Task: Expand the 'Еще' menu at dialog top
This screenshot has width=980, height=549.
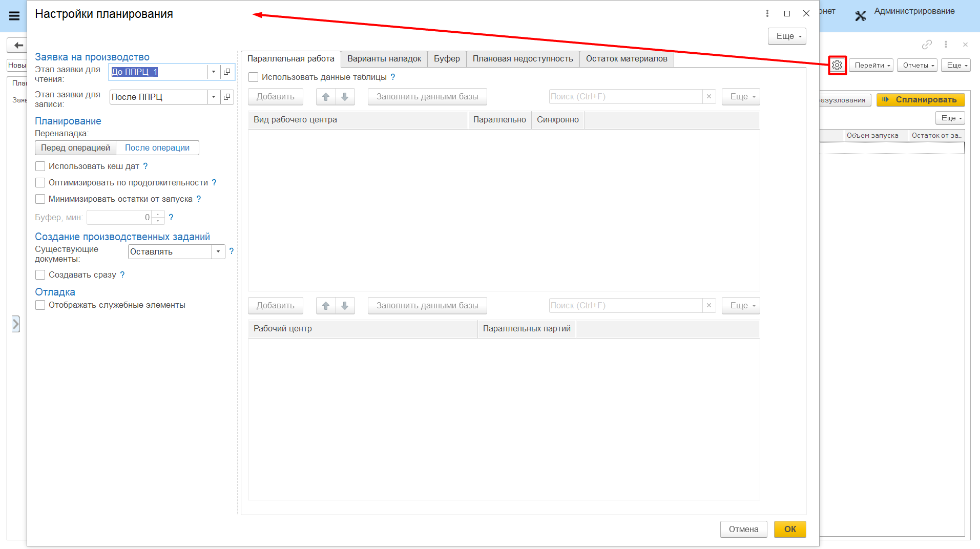Action: pos(787,36)
